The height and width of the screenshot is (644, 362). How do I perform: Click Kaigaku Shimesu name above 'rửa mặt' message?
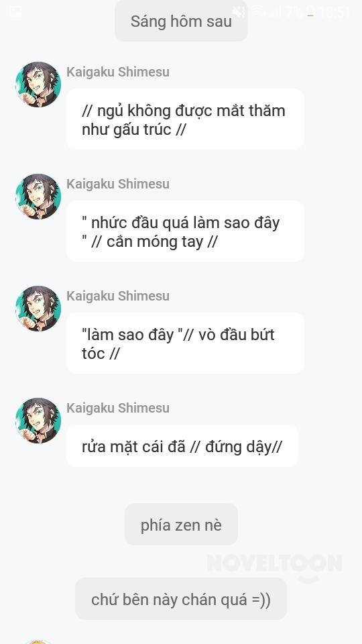[118, 408]
